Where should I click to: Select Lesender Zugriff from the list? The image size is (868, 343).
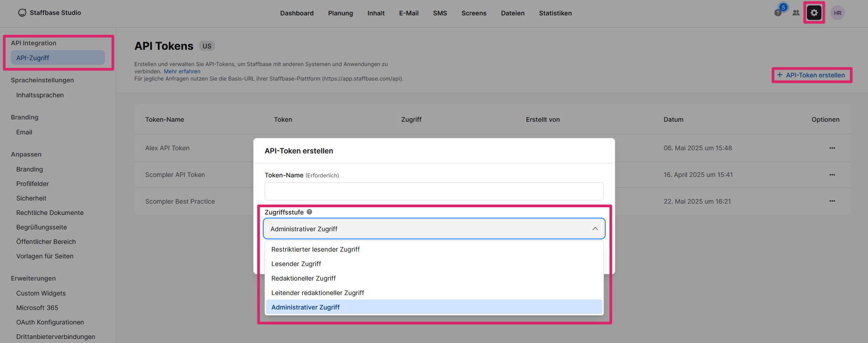[296, 264]
